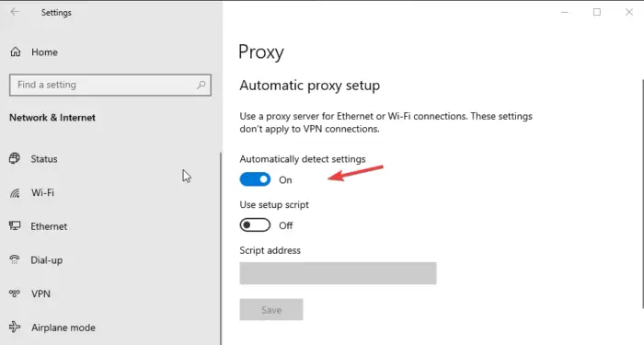
Task: Turn off Automatically detect settings toggle
Action: pyautogui.click(x=255, y=179)
